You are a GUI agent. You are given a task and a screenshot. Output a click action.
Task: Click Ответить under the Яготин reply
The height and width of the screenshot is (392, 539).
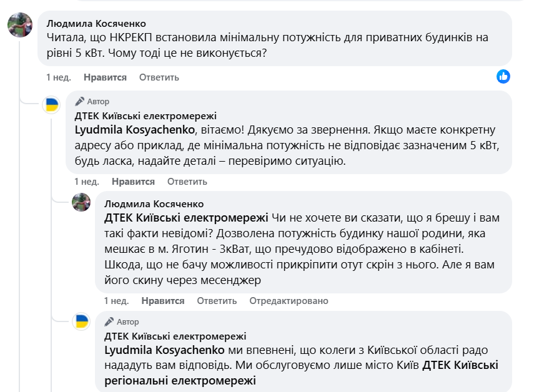(217, 300)
